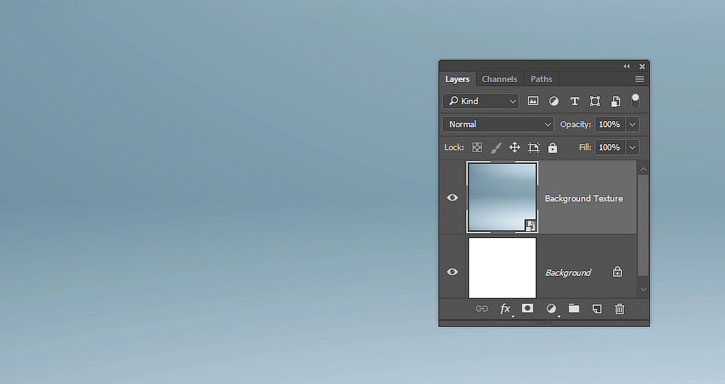Screen dimensions: 725x384
Task: Create new fill or adjustment layer
Action: pyautogui.click(x=551, y=309)
